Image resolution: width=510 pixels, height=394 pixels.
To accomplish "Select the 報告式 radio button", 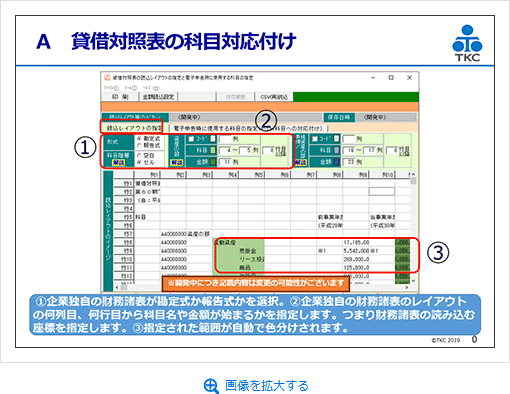I will (139, 146).
